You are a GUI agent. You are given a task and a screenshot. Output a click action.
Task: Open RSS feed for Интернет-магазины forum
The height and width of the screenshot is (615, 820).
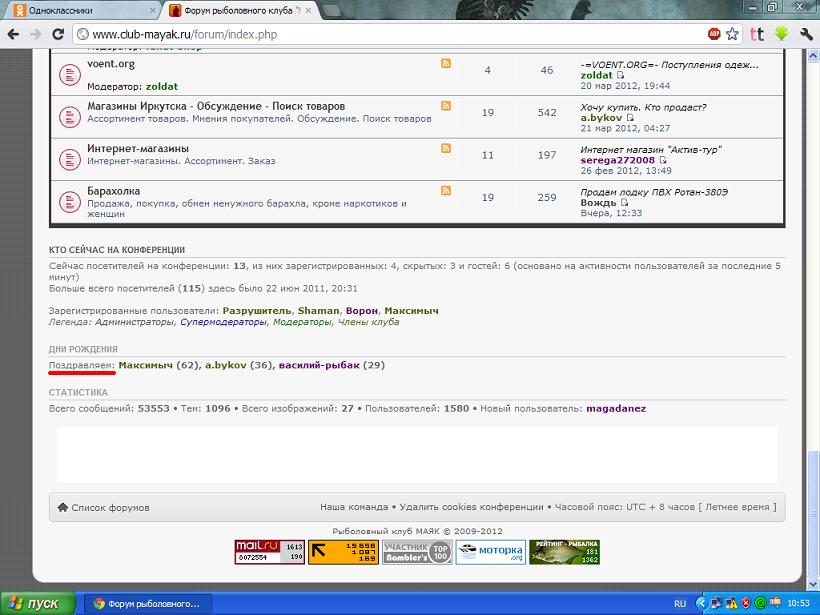(x=446, y=148)
